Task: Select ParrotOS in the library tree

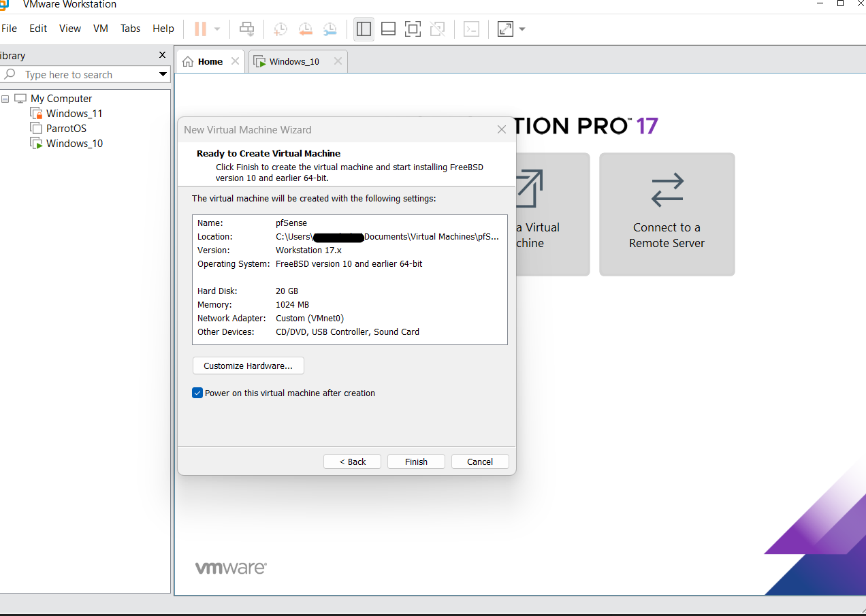Action: click(66, 129)
